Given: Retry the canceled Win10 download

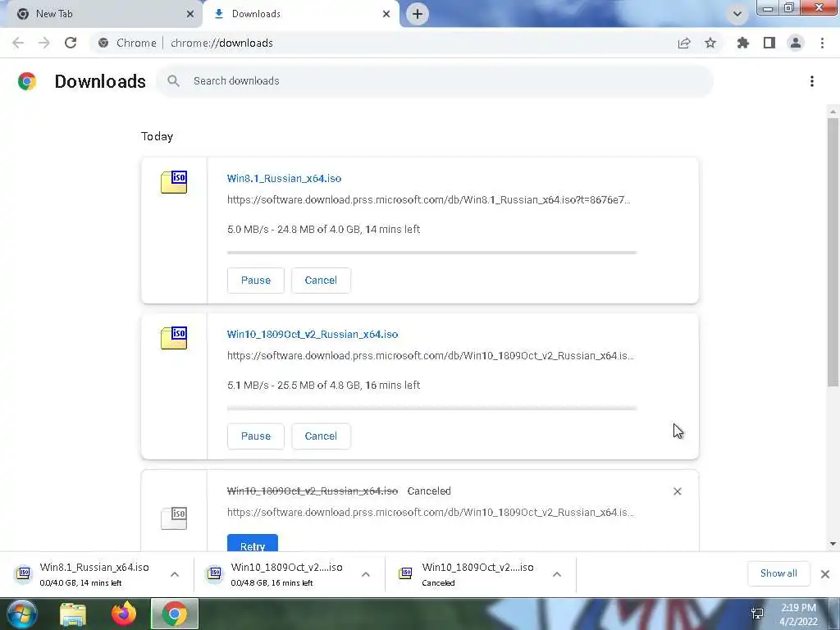Looking at the screenshot, I should (x=253, y=543).
